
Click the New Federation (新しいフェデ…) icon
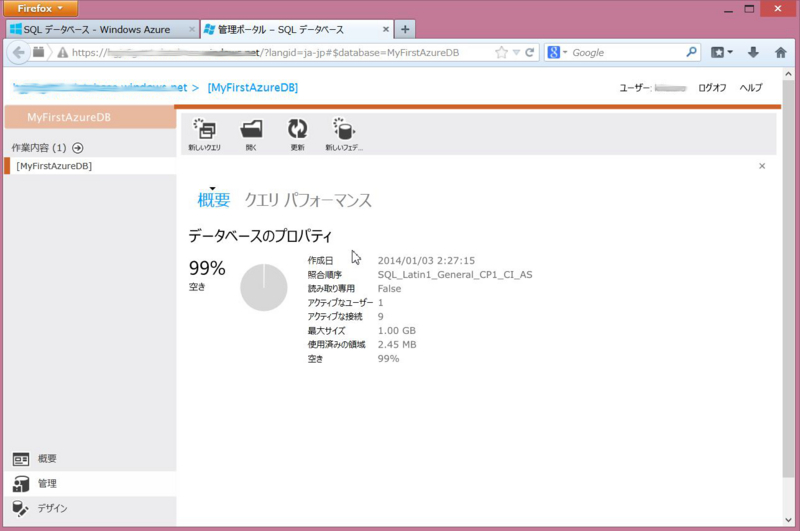click(344, 134)
